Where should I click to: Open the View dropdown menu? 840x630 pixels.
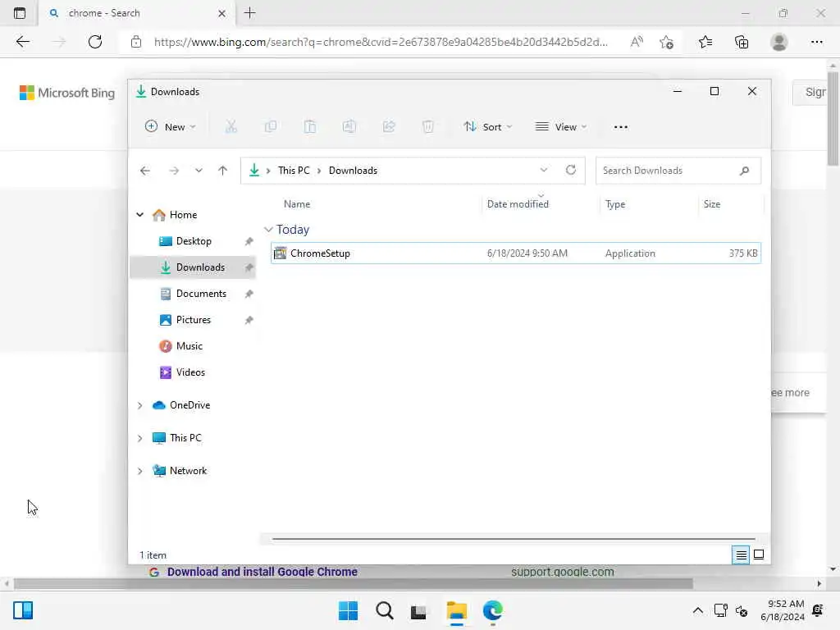pos(561,127)
